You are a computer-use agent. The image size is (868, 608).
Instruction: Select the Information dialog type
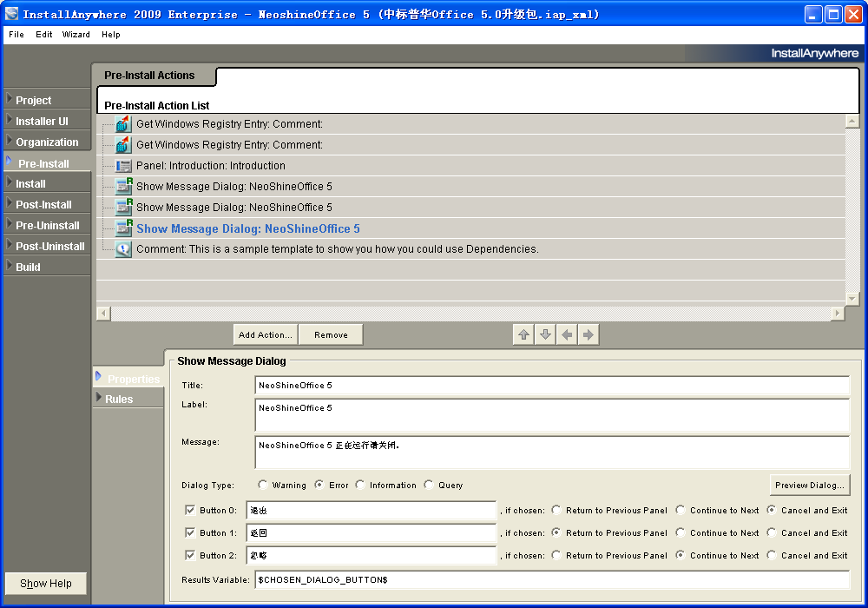pyautogui.click(x=360, y=485)
